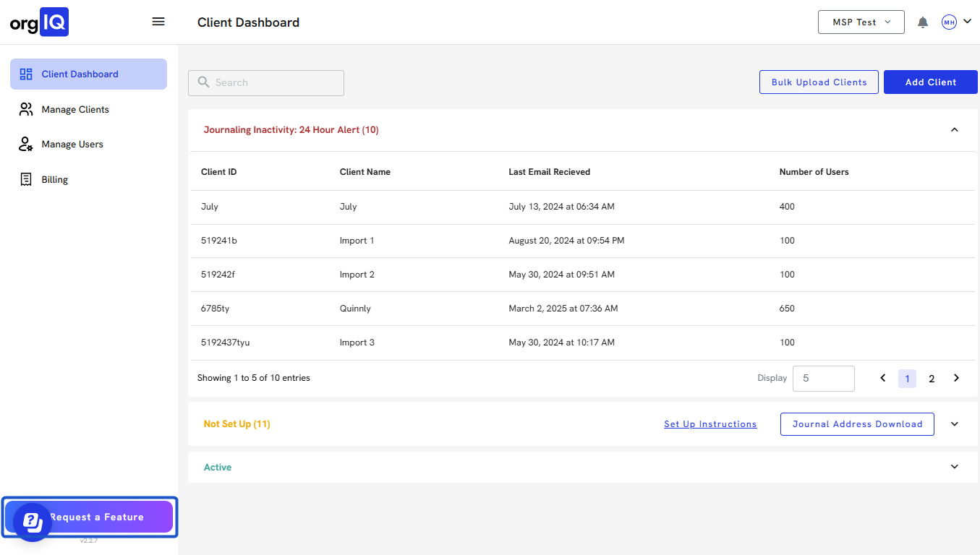
Task: Go to next page arrow
Action: tap(956, 378)
